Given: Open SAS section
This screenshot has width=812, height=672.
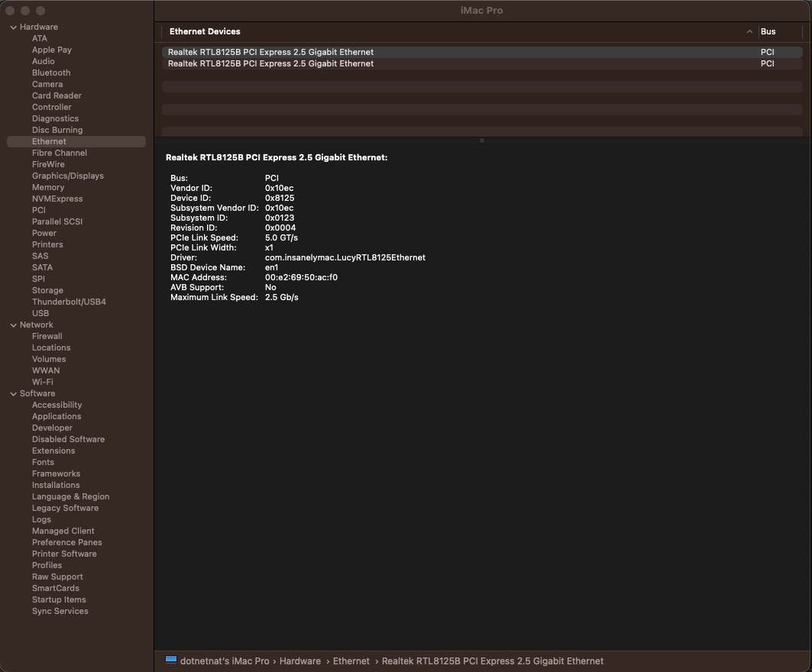Looking at the screenshot, I should click(40, 256).
